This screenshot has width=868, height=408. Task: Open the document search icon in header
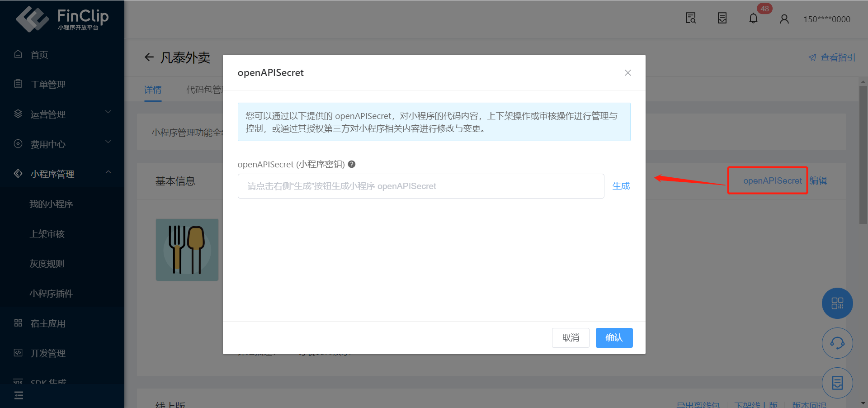click(691, 18)
